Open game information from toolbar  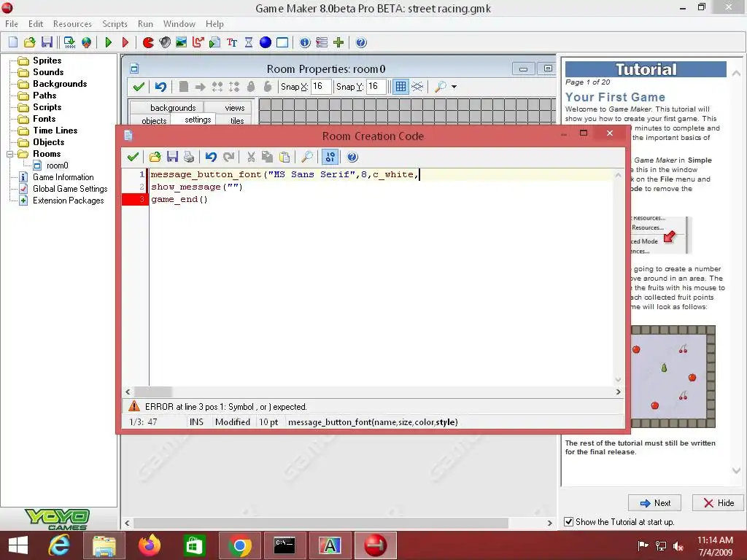pos(305,42)
